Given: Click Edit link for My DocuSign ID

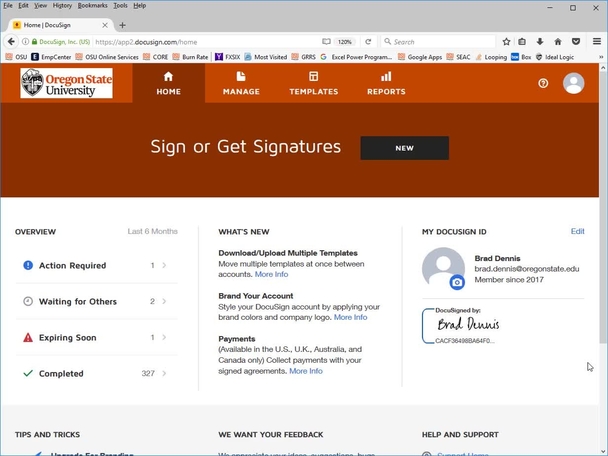Looking at the screenshot, I should point(577,231).
